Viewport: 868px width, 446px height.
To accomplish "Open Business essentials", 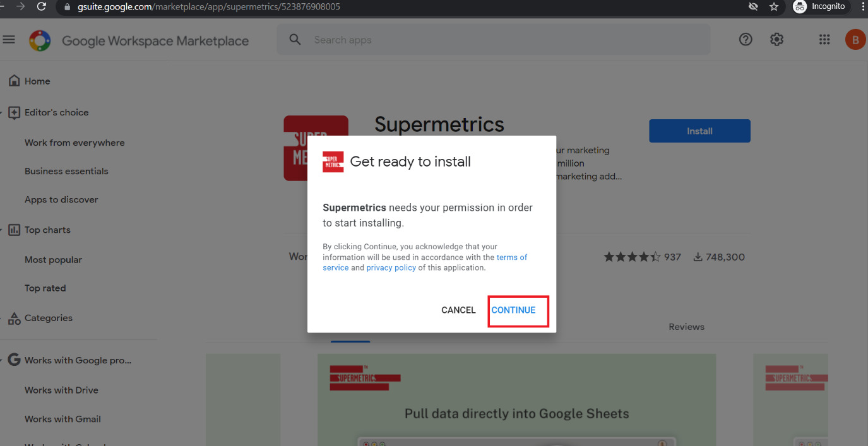I will coord(66,171).
